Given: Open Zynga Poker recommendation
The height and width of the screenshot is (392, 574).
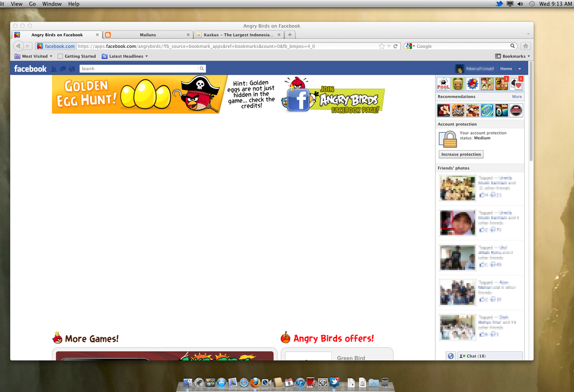Looking at the screenshot, I should [444, 110].
